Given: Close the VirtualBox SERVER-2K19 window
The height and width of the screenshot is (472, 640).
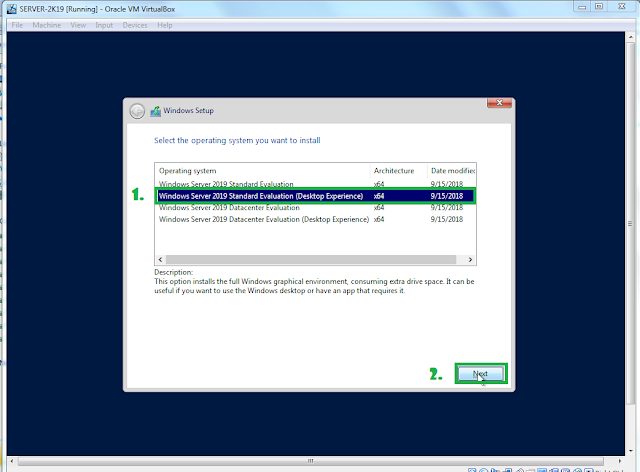Looking at the screenshot, I should pos(622,7).
